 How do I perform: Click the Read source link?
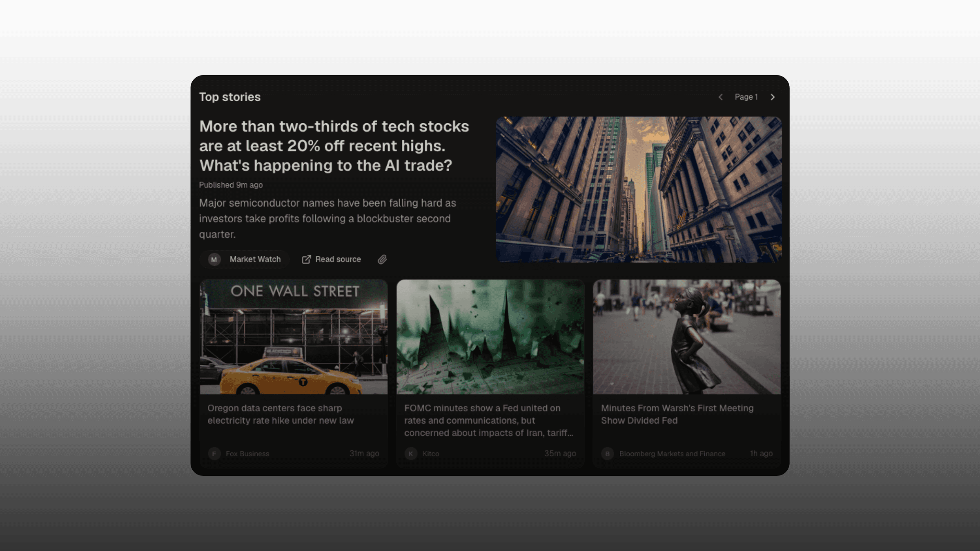(x=331, y=260)
